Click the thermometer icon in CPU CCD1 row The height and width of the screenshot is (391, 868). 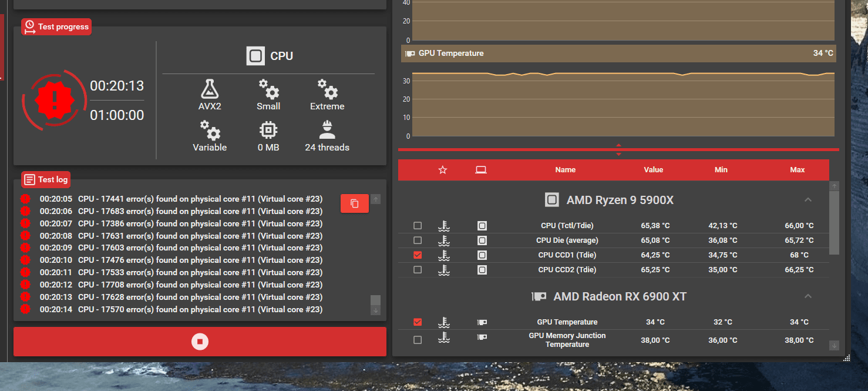(x=444, y=255)
